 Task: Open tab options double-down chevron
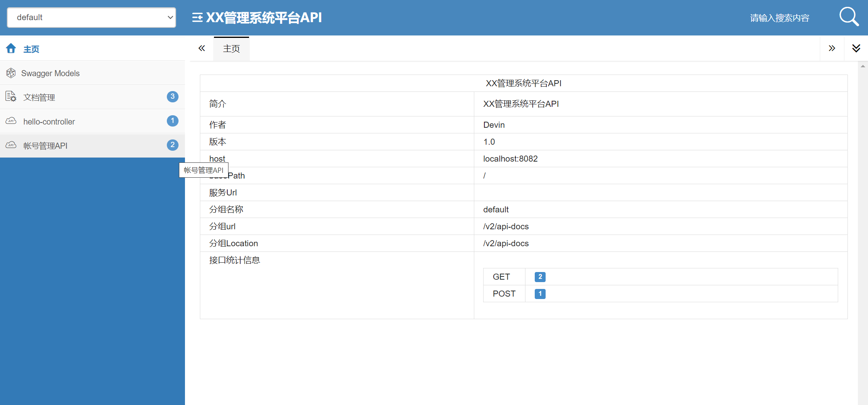pos(856,48)
